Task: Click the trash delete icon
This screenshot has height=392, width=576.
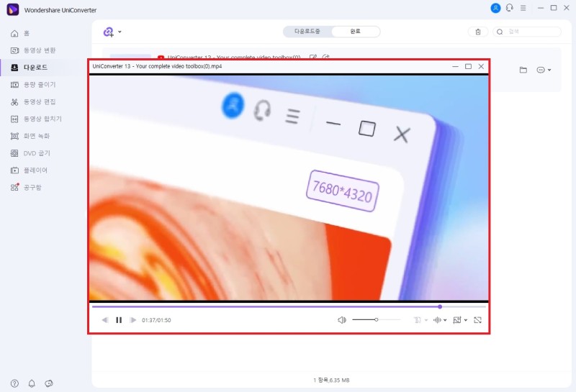Action: coord(478,32)
